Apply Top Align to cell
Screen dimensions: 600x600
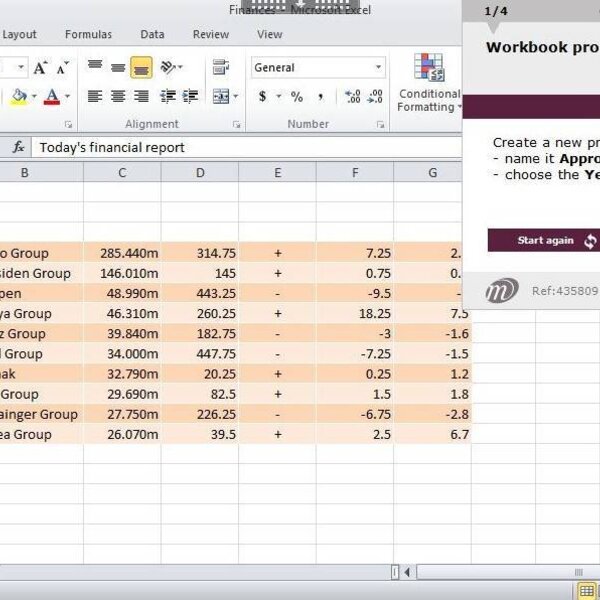[95, 67]
